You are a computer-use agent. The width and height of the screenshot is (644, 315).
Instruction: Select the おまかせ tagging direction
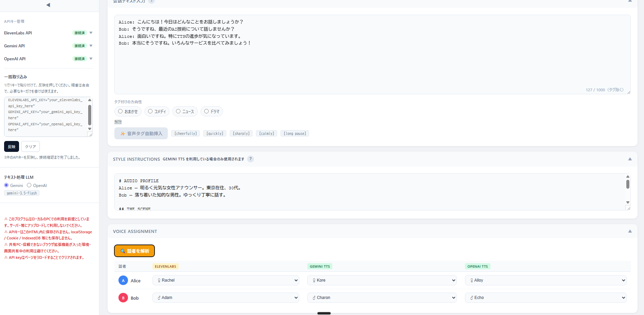128,111
